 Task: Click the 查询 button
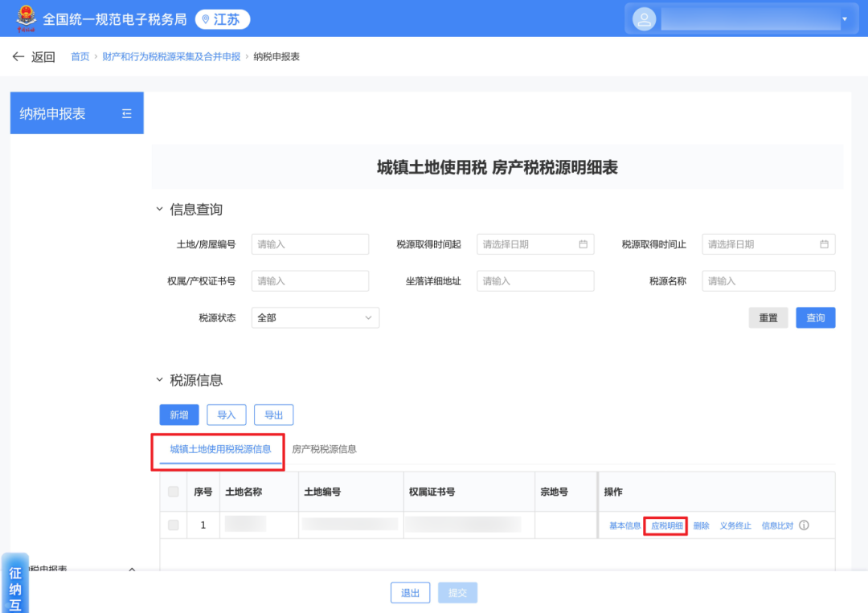point(816,317)
